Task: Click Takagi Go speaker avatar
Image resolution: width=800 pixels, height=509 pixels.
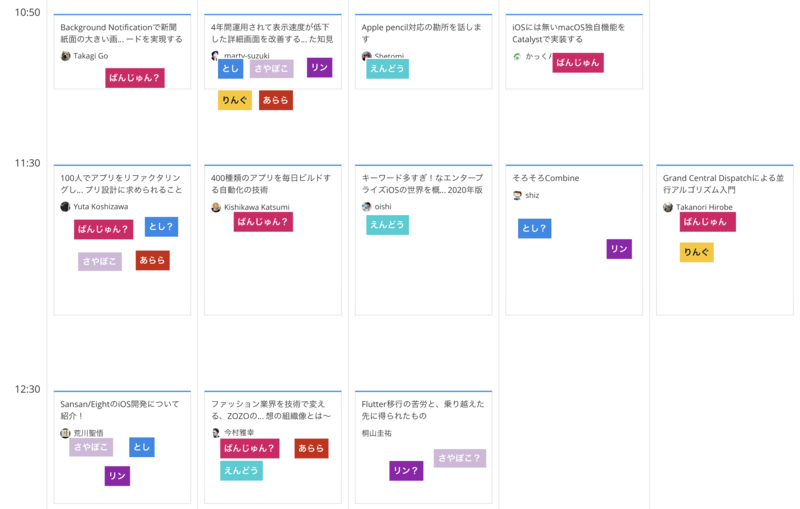Action: (65, 56)
